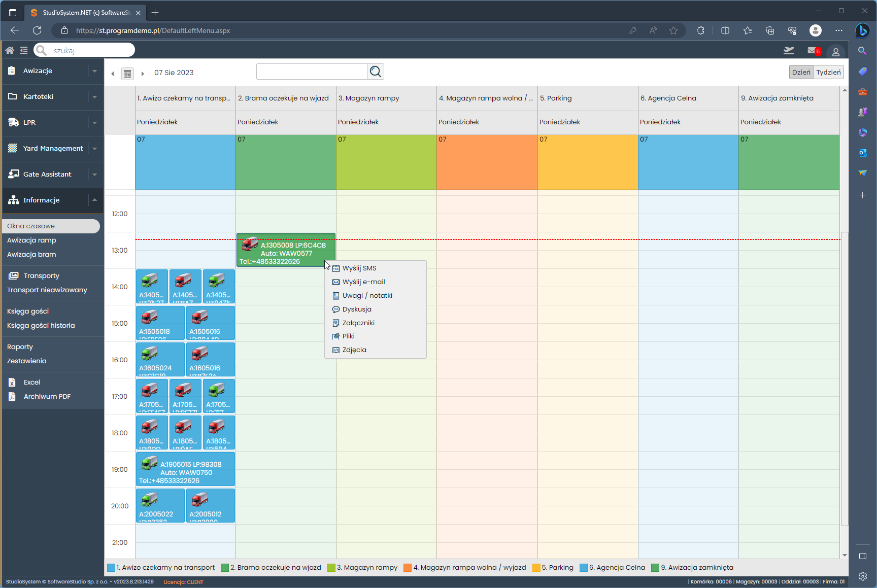Open the calendar date picker icon
The height and width of the screenshot is (588, 877).
click(127, 74)
